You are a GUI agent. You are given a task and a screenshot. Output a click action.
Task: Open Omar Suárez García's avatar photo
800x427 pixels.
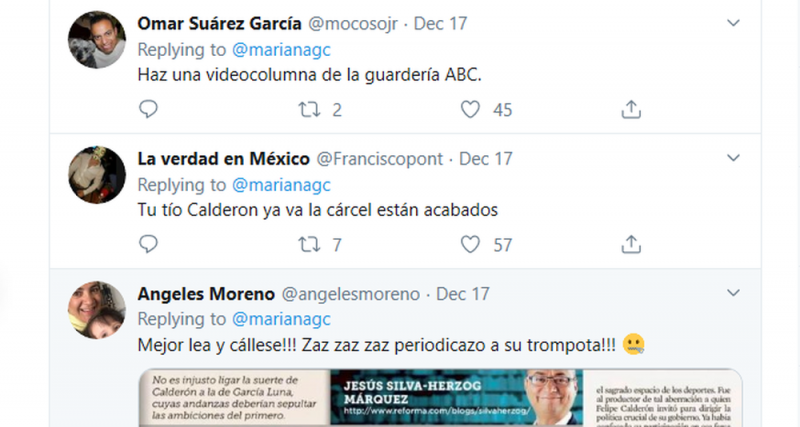tap(97, 39)
